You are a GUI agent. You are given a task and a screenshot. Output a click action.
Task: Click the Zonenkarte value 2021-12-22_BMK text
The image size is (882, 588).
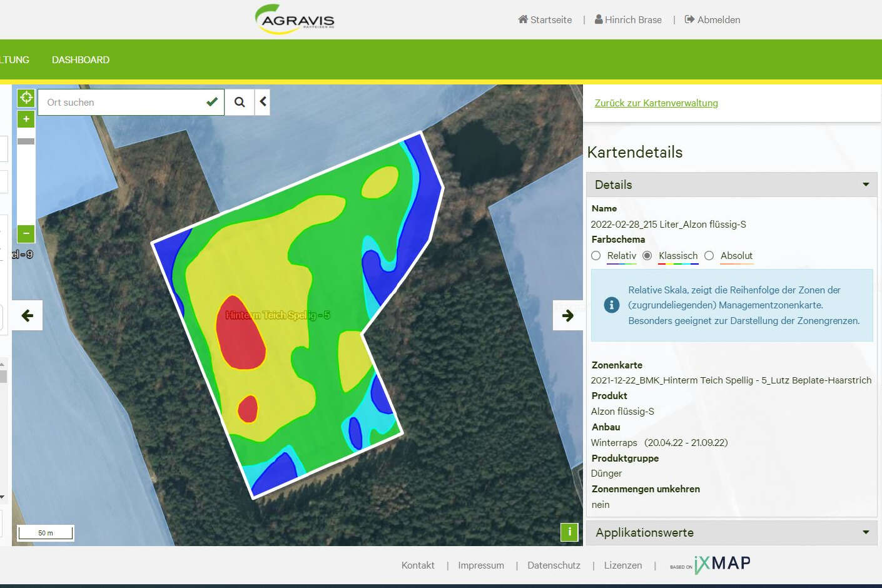tap(731, 380)
